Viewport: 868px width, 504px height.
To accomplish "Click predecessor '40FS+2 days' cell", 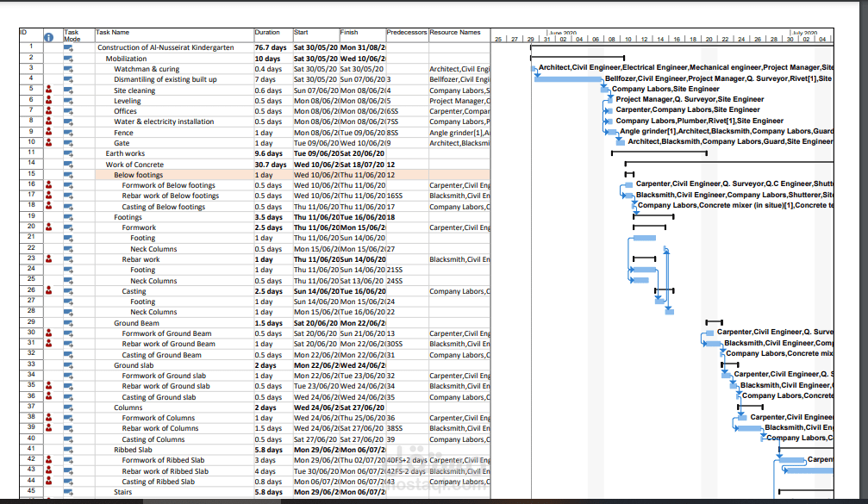I will (407, 460).
